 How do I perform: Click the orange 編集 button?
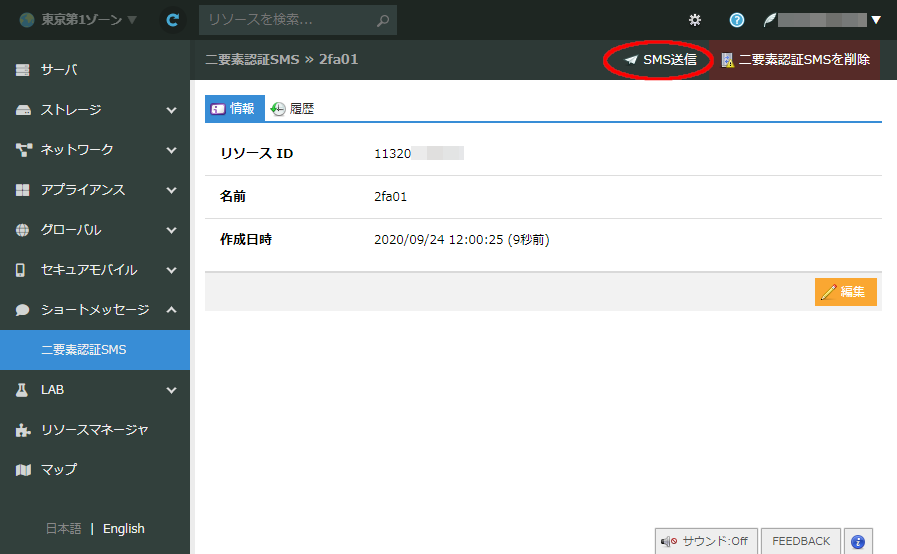tap(845, 292)
